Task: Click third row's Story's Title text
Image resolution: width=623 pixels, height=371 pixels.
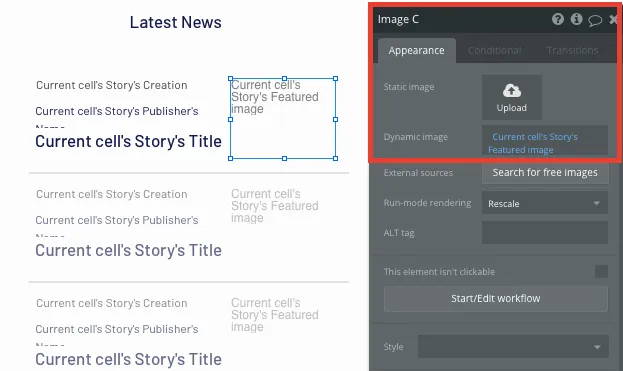Action: coord(128,359)
